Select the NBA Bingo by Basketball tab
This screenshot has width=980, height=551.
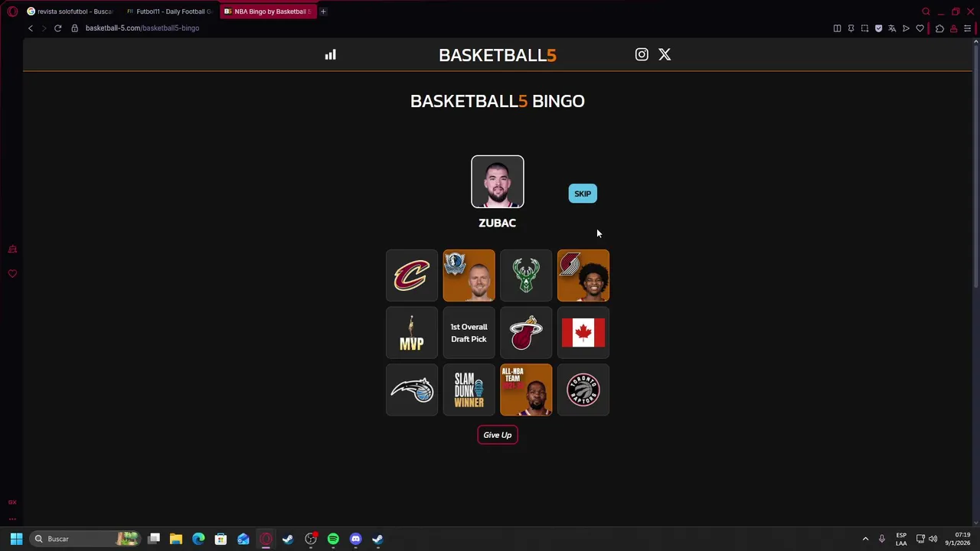tap(267, 11)
